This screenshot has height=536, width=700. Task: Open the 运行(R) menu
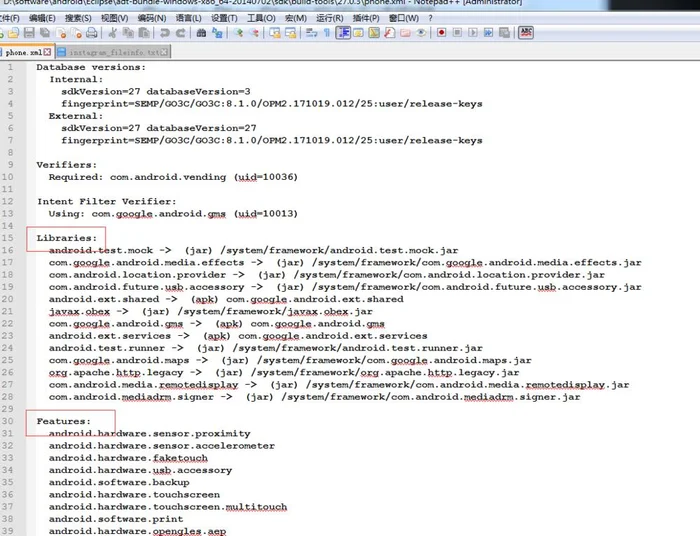[x=329, y=18]
